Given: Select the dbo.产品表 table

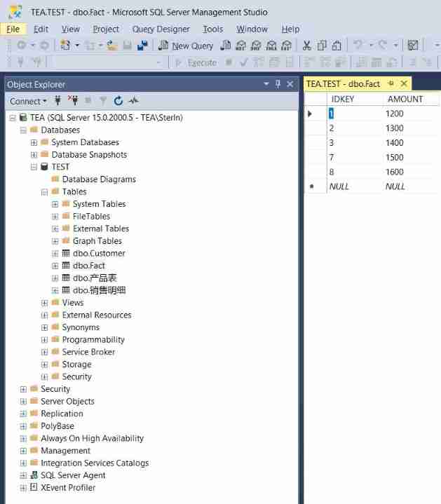Looking at the screenshot, I should (95, 278).
